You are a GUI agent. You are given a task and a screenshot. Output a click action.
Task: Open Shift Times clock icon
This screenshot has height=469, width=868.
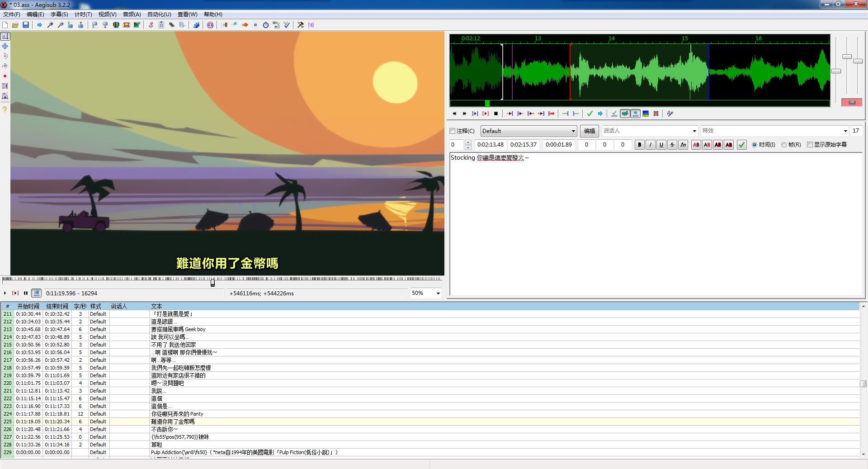click(266, 25)
